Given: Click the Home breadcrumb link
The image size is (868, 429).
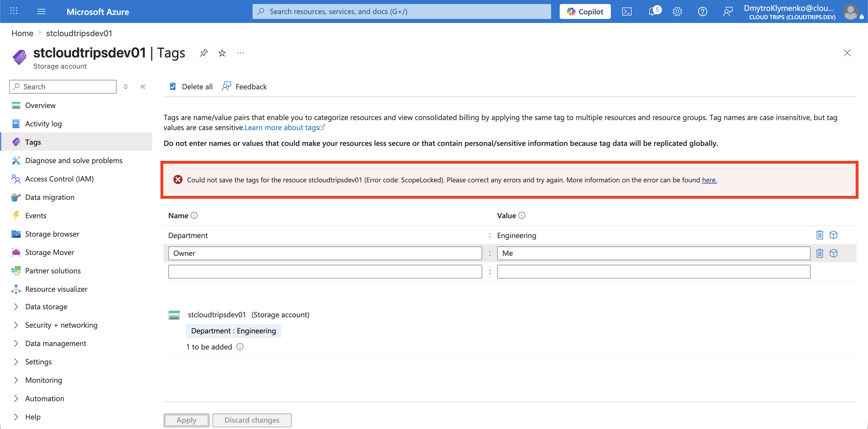Looking at the screenshot, I should [22, 33].
